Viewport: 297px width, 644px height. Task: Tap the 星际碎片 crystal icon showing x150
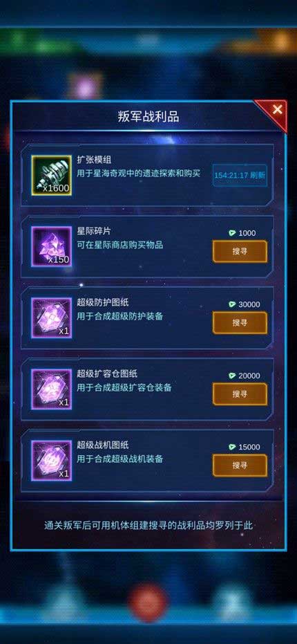click(52, 246)
